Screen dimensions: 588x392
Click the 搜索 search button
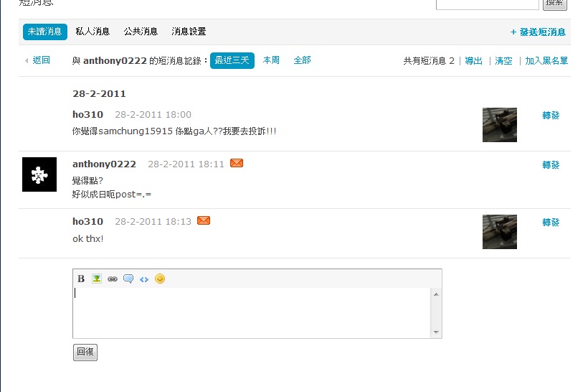pos(555,3)
